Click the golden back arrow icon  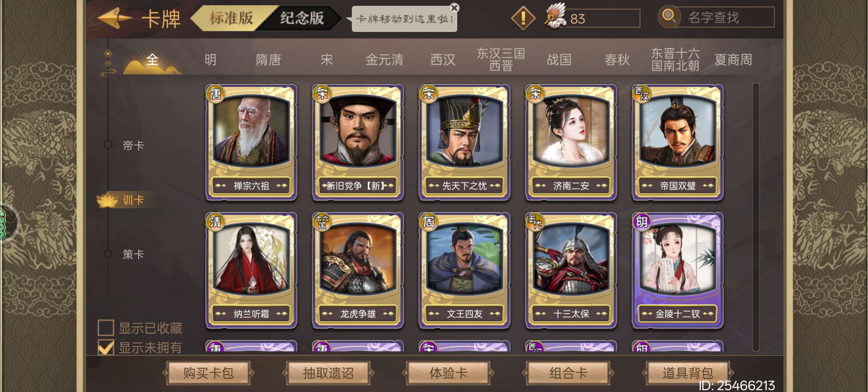114,18
